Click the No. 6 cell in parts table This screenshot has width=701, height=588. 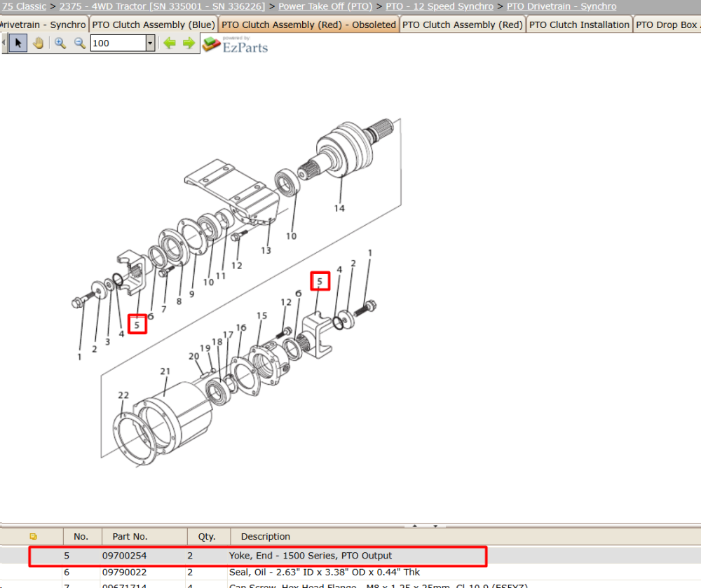click(x=67, y=573)
